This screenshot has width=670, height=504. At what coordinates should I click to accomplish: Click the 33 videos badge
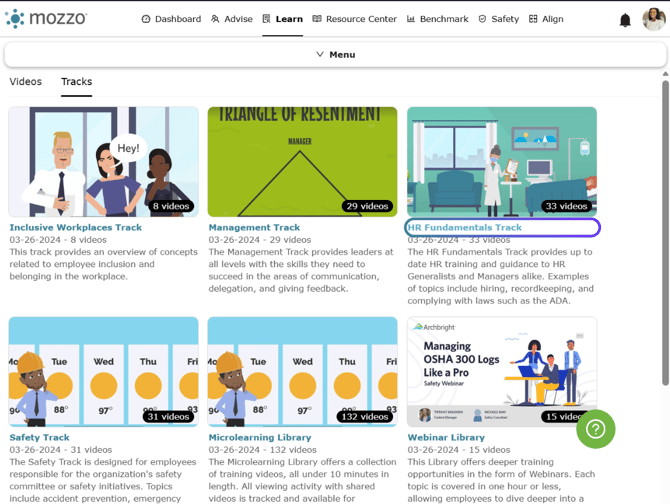566,206
